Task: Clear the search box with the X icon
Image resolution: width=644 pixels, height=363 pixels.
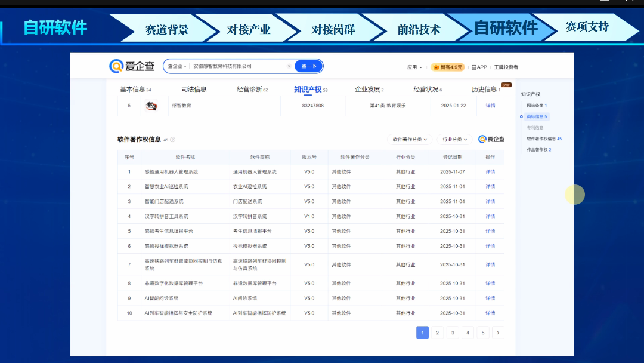Action: pyautogui.click(x=289, y=66)
